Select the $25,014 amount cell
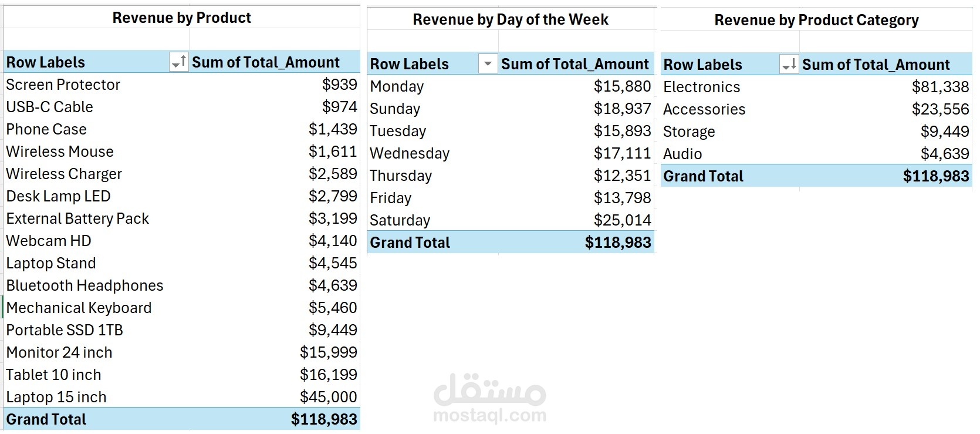980x434 pixels. 622,220
